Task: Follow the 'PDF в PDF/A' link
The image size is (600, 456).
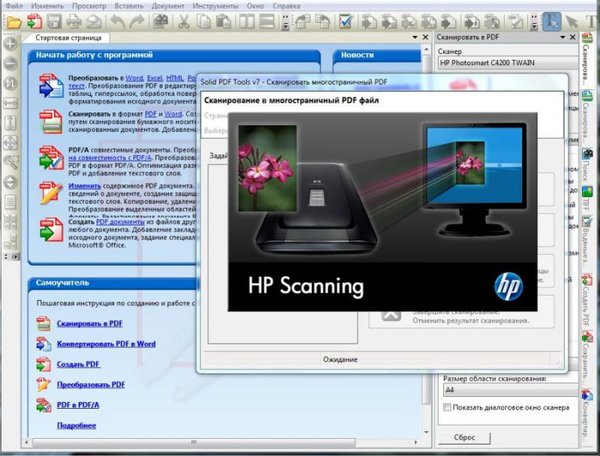Action: [x=78, y=405]
